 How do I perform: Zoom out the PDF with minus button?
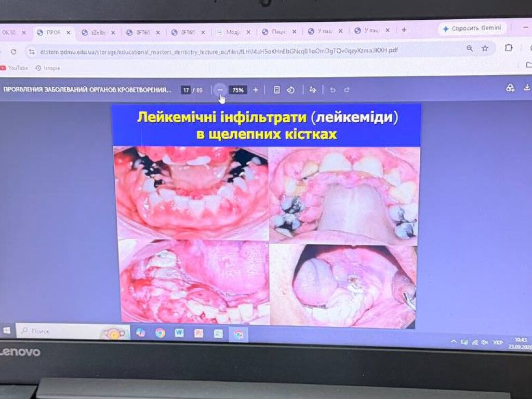click(x=220, y=90)
